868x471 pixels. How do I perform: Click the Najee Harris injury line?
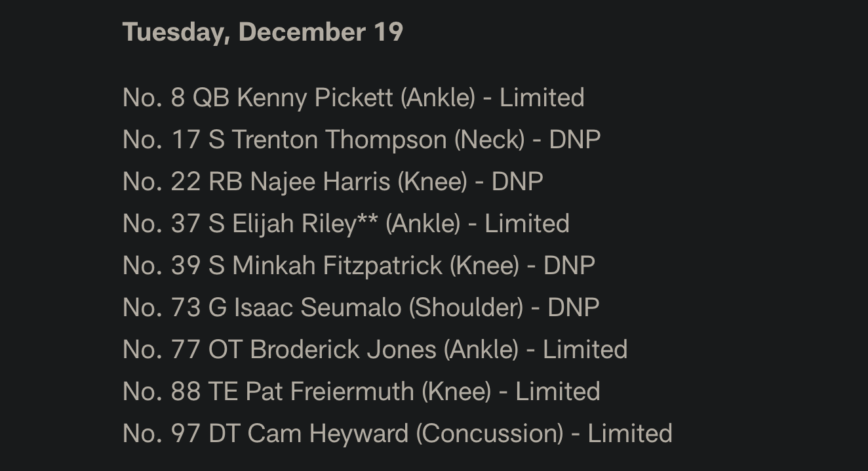point(332,182)
